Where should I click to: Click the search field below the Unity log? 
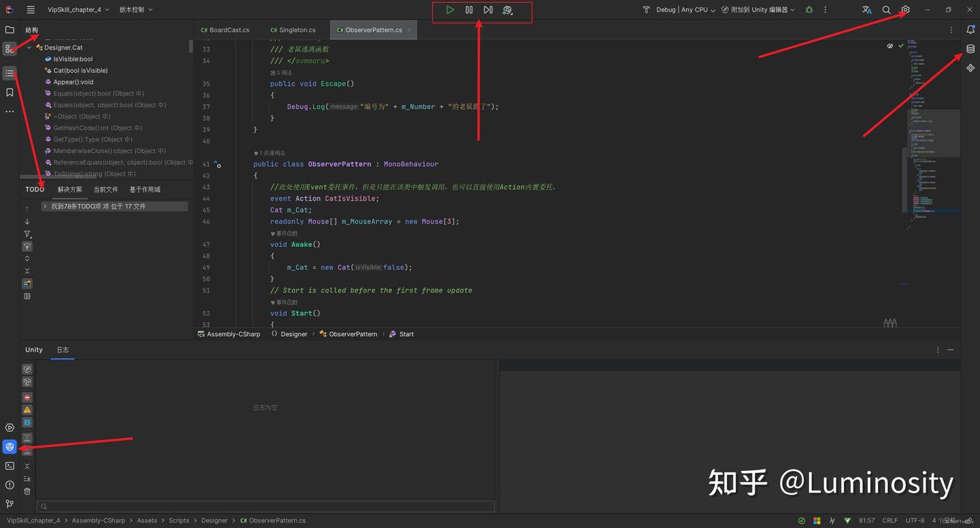(265, 506)
